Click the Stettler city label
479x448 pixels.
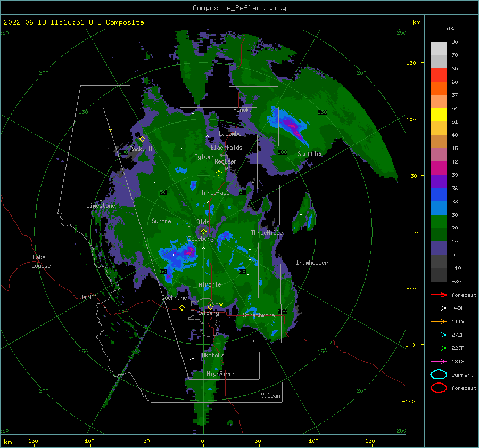pyautogui.click(x=310, y=154)
